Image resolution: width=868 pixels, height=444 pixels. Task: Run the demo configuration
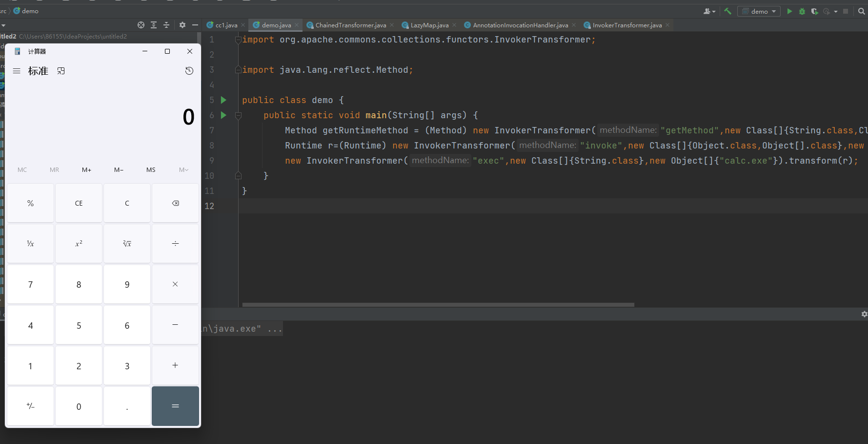point(789,11)
